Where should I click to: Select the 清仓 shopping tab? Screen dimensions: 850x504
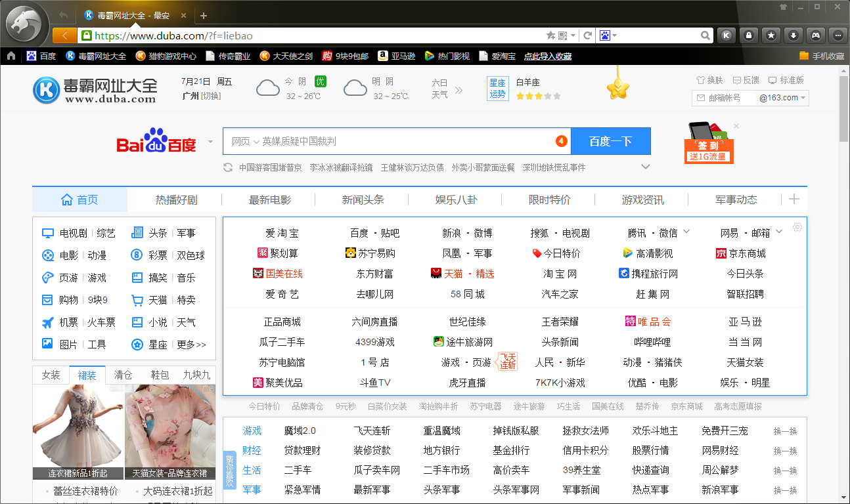[x=123, y=375]
